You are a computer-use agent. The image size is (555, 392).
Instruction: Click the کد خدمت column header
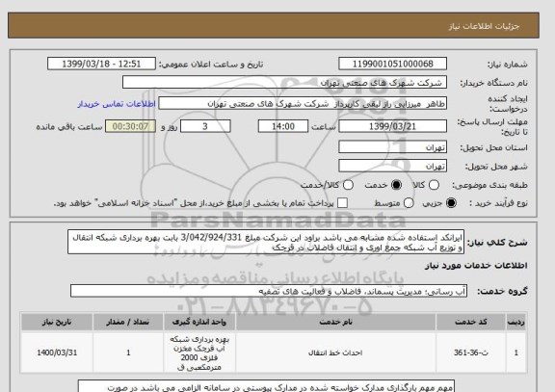471,322
